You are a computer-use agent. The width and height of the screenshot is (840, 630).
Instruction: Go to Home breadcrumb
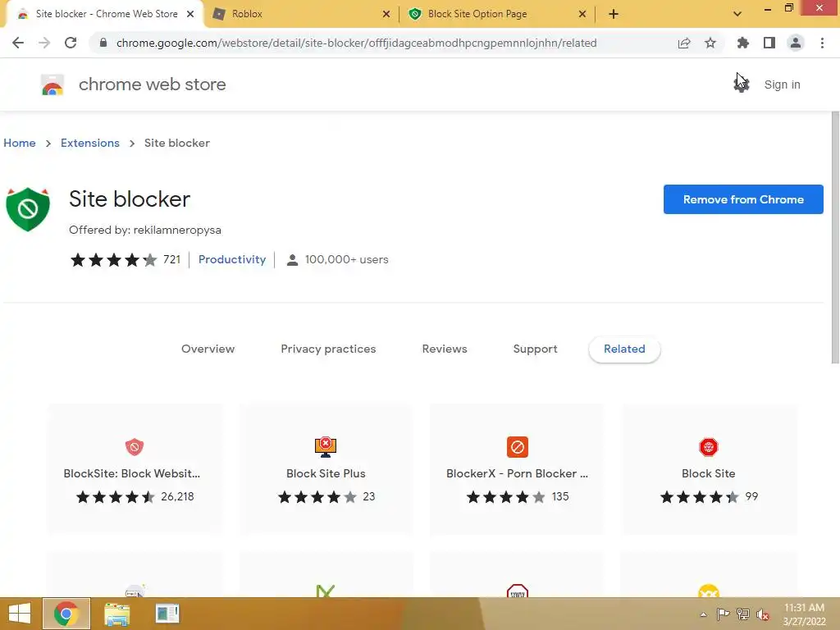pyautogui.click(x=20, y=143)
